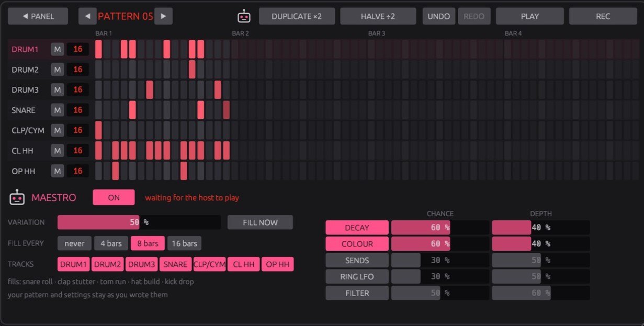Click the DRUM1 step count 16

pyautogui.click(x=78, y=49)
